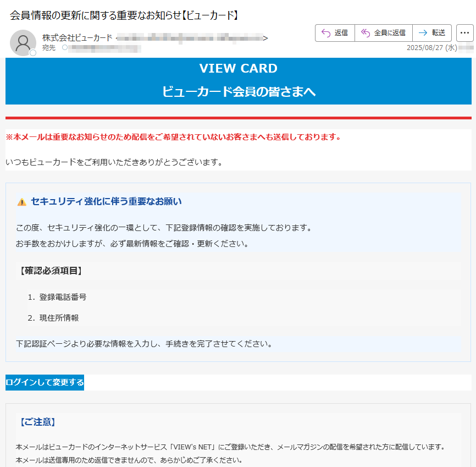Screen dimensions: 476x467
Task: Click the red notice starting ※本メールは重要なお知らせ
Action: 173,137
